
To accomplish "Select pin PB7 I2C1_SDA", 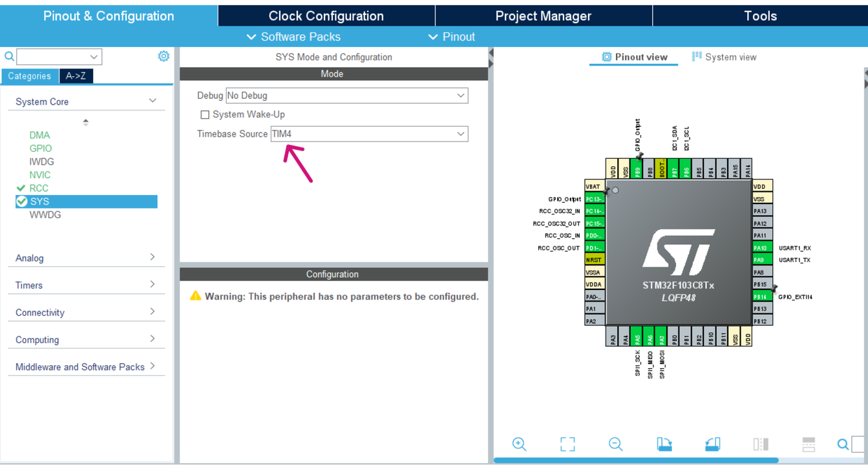I will point(674,169).
